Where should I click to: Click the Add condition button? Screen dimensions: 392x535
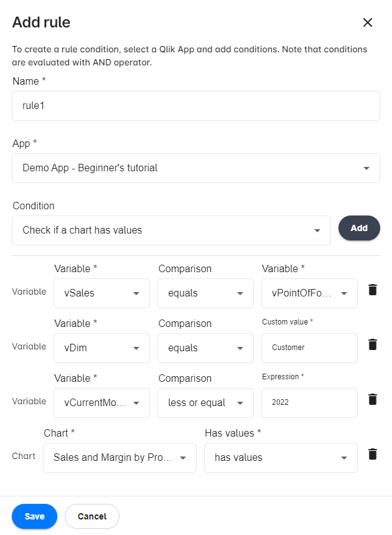(x=359, y=229)
